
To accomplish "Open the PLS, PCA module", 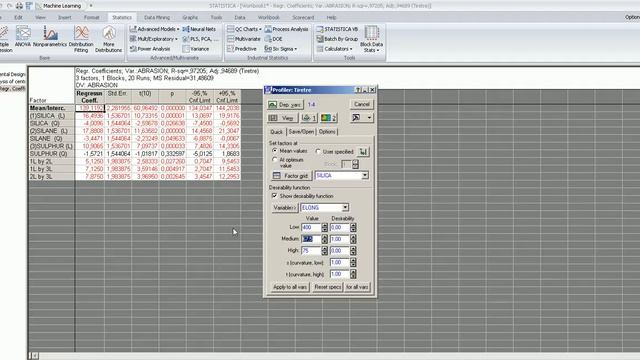I will (200, 39).
